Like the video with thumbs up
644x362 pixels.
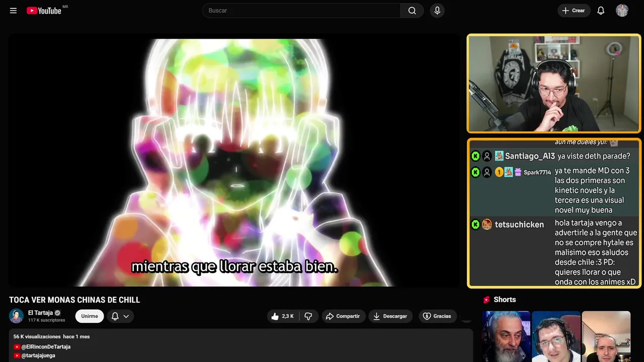(x=283, y=316)
